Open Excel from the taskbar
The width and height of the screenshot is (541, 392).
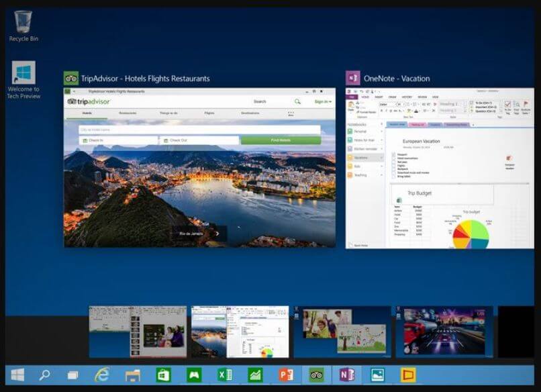click(x=224, y=375)
